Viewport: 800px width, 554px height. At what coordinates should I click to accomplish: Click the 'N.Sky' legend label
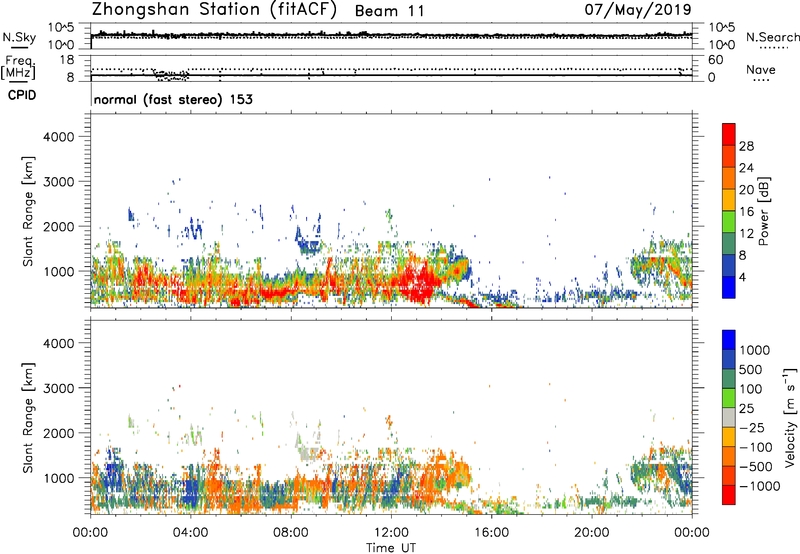(19, 37)
